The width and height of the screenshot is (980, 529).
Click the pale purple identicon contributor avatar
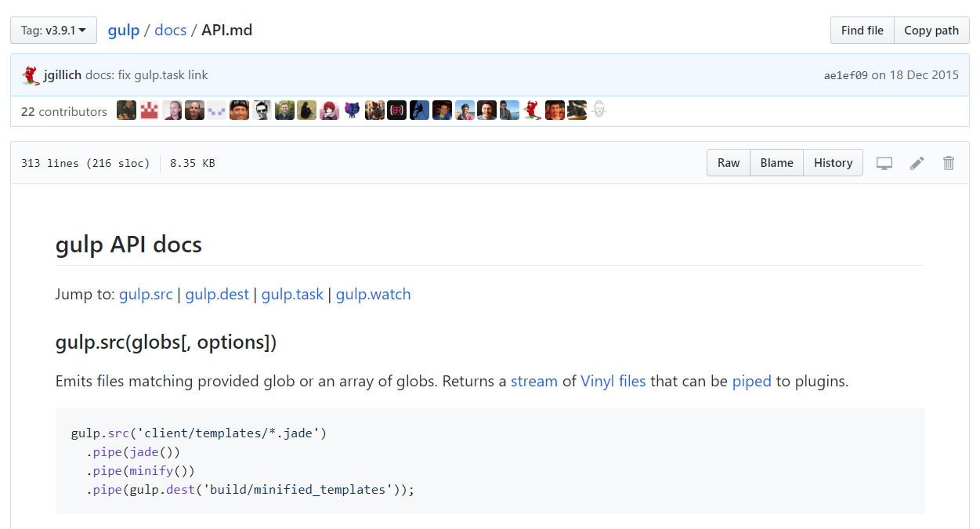[216, 111]
